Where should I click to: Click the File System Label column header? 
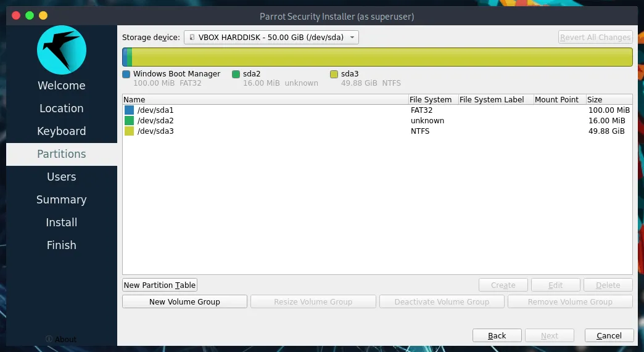pyautogui.click(x=496, y=100)
